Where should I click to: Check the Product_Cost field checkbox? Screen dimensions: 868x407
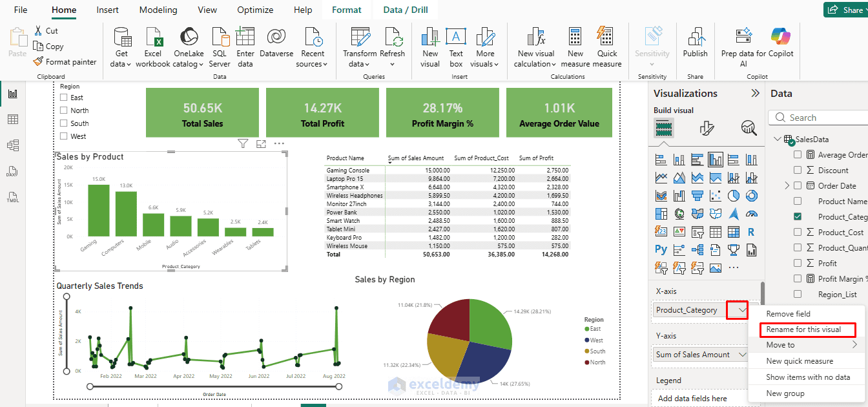pyautogui.click(x=798, y=233)
